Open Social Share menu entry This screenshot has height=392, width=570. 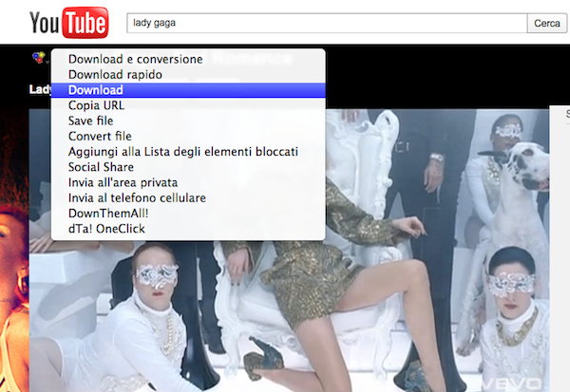[x=188, y=167]
